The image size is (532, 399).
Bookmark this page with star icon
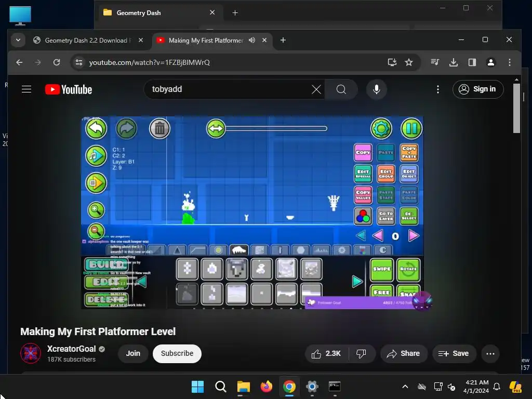(x=409, y=62)
